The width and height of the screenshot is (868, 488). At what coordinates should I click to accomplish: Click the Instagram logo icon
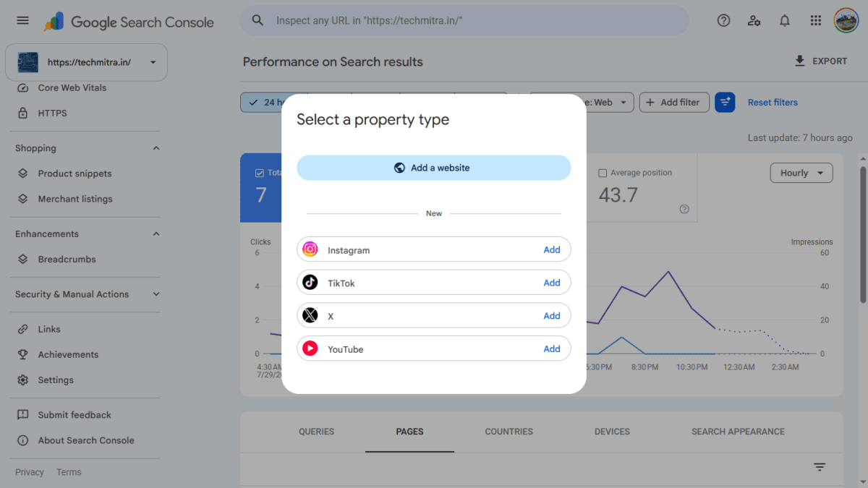pos(310,249)
